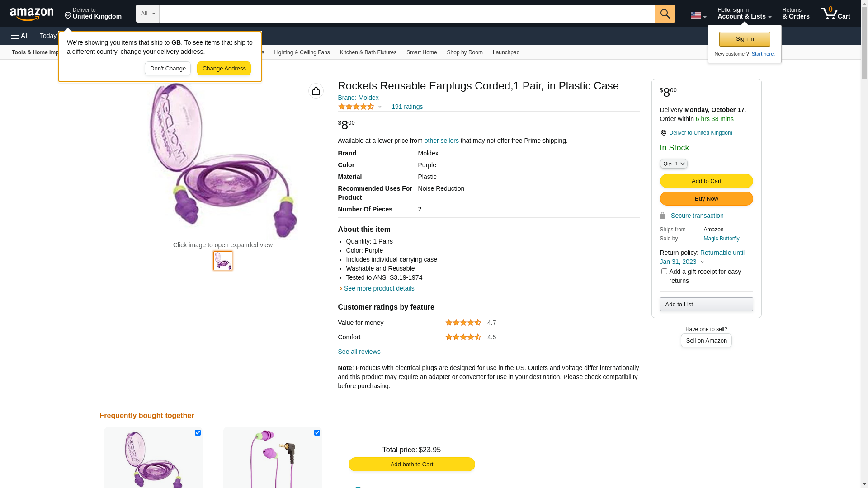Open the All hamburger menu
The image size is (868, 488).
click(20, 36)
